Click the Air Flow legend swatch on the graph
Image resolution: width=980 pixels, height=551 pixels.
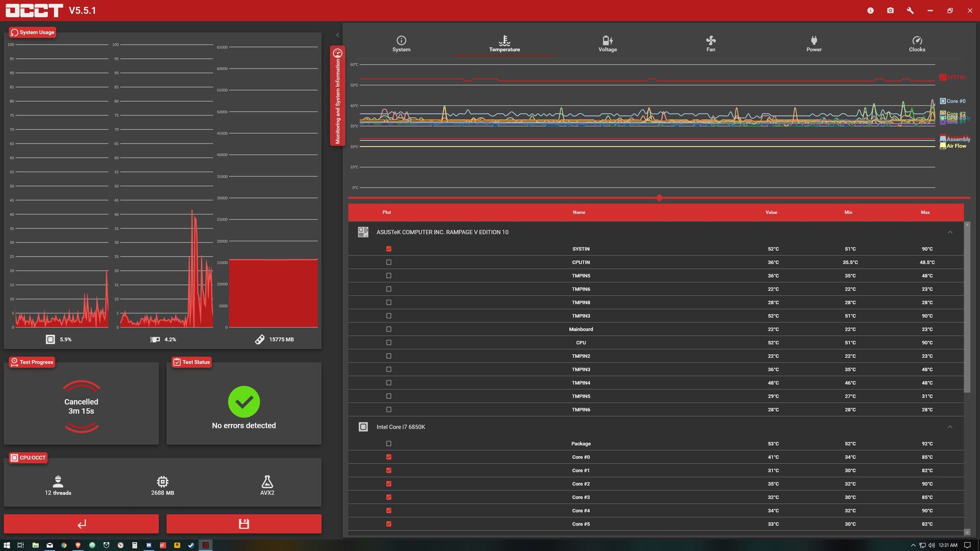point(943,146)
